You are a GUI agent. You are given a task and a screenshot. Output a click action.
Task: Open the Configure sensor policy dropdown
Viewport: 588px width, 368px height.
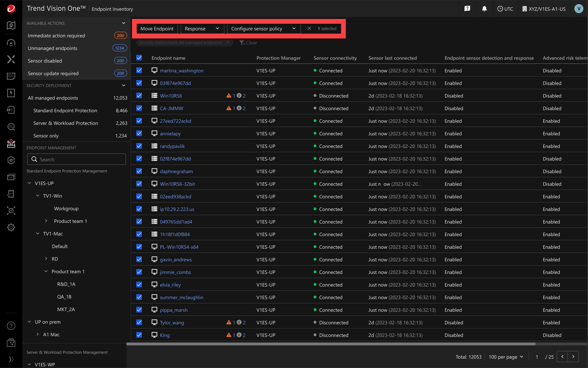263,29
